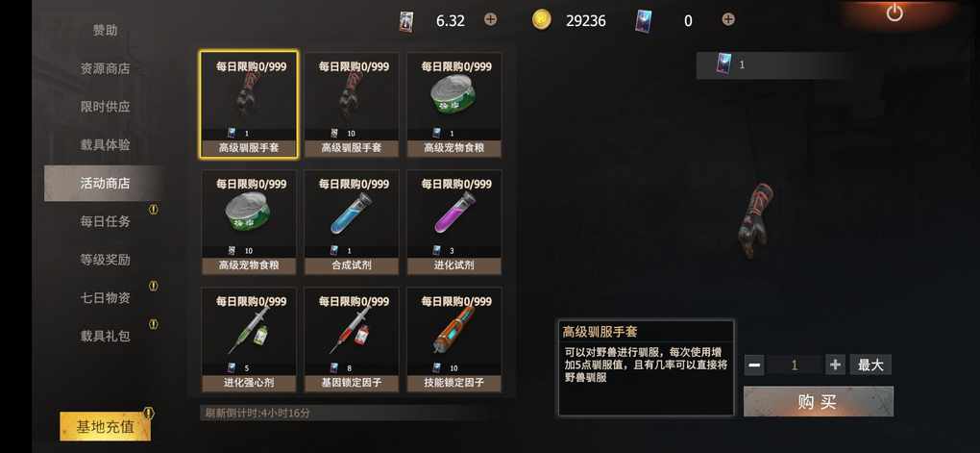Screen dimensions: 980x453
Task: Open the 基地充值 recharge button
Action: [x=105, y=427]
